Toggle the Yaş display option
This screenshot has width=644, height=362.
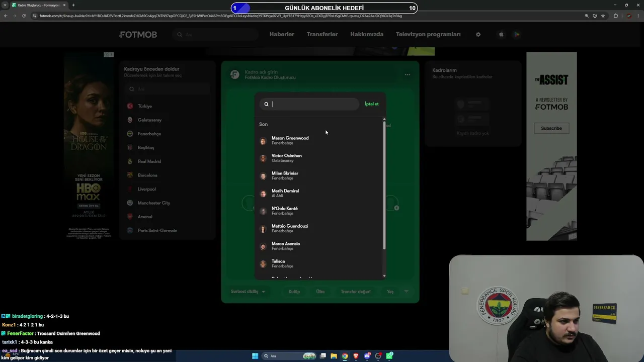point(390,292)
